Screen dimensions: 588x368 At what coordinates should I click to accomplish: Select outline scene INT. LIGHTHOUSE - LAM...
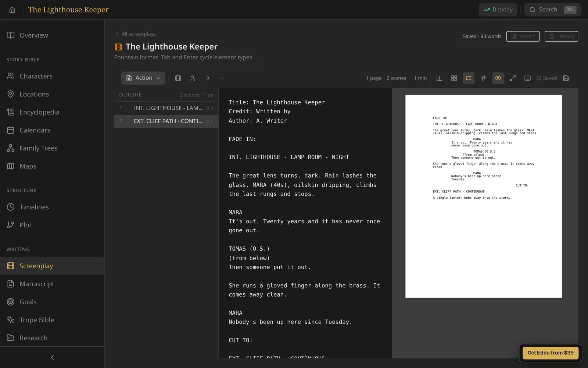(166, 108)
